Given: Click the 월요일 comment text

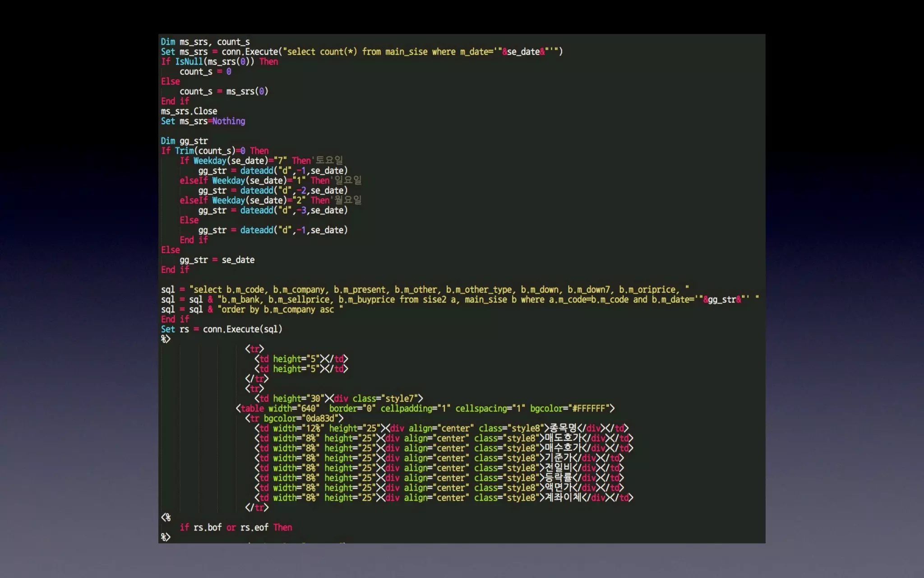Looking at the screenshot, I should click(348, 200).
